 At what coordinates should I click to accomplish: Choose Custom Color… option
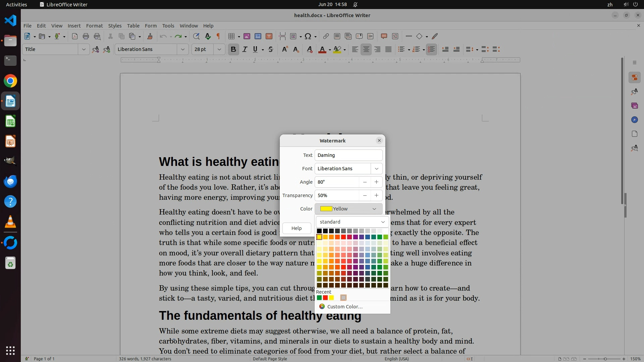coord(345,307)
